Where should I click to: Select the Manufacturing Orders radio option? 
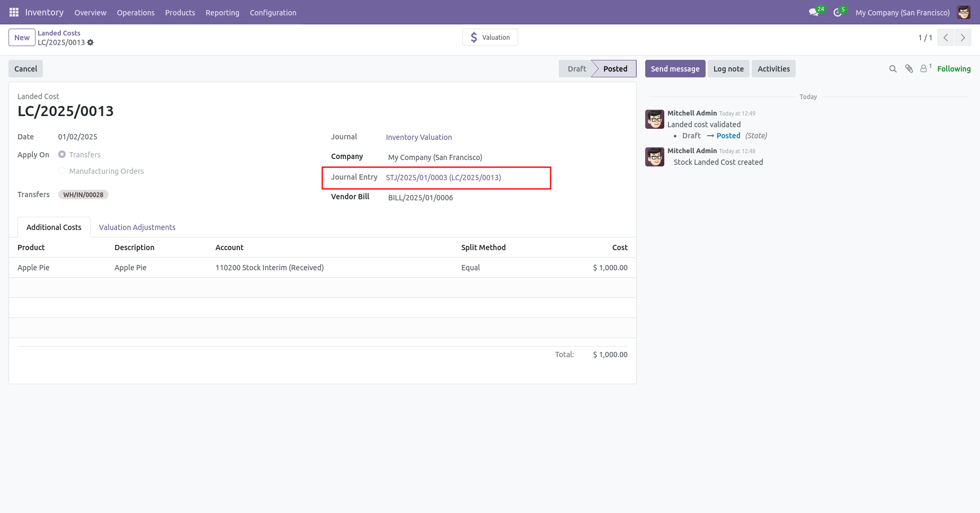click(x=62, y=171)
